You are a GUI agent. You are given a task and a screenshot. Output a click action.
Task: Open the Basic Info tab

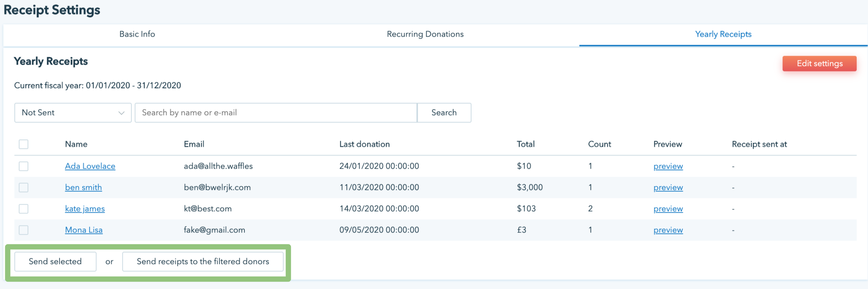point(137,34)
